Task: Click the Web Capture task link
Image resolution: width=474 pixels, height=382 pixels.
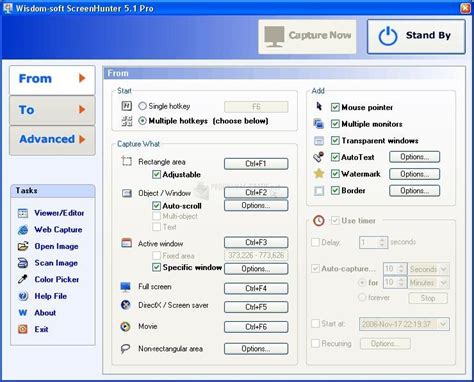Action: pyautogui.click(x=58, y=230)
